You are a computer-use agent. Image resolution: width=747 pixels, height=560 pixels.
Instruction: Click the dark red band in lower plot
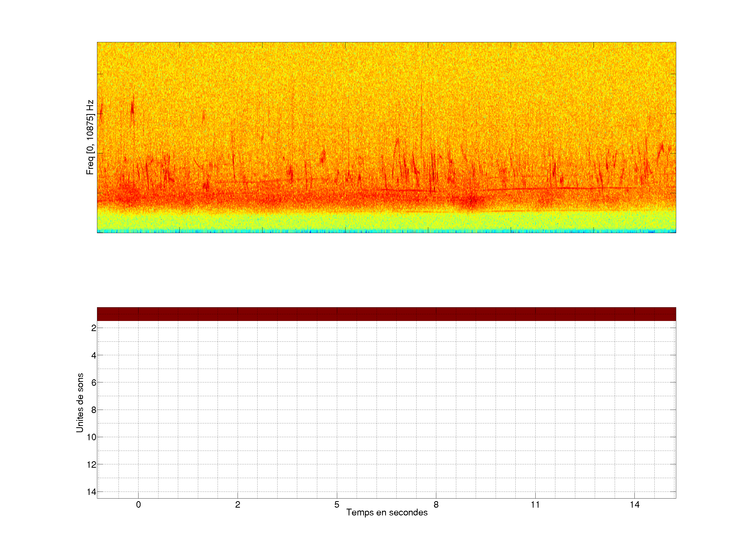[x=386, y=314]
